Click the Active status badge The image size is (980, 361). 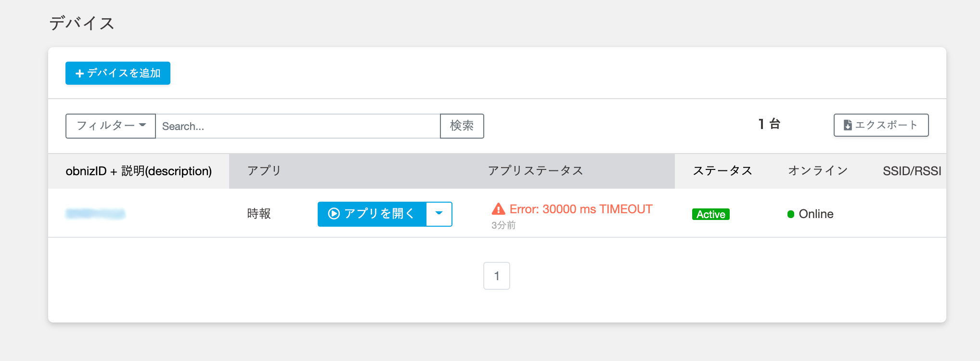click(x=710, y=214)
